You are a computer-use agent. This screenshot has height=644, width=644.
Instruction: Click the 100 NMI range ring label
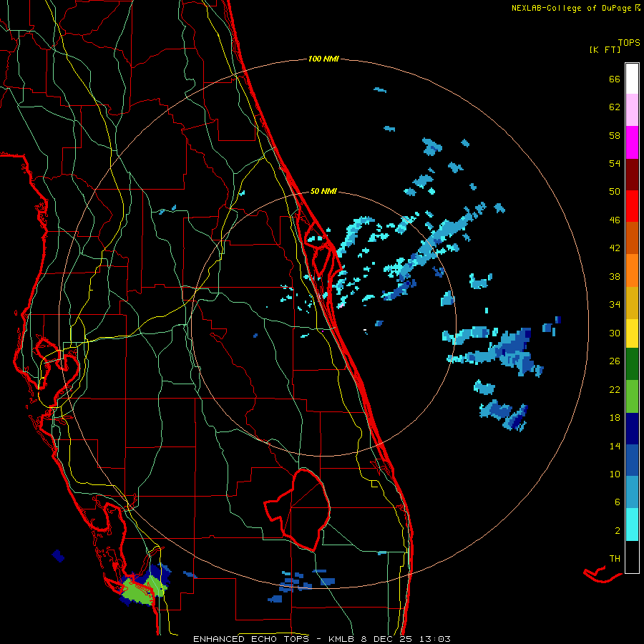click(323, 59)
